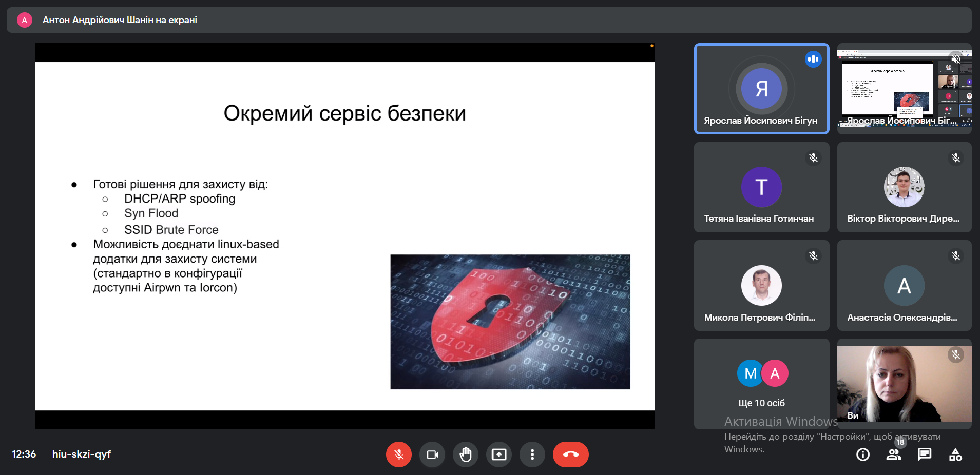This screenshot has width=980, height=475.
Task: Select Віктор Вікторович participant tile
Action: coord(905,187)
